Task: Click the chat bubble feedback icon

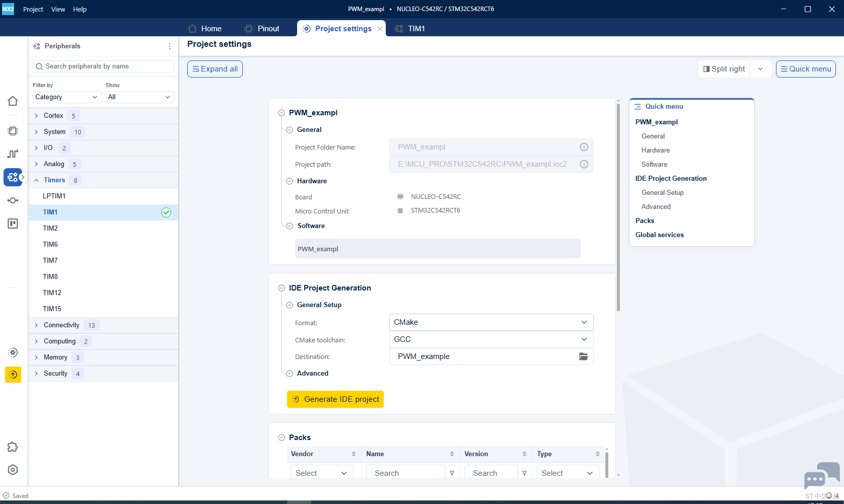Action: coord(822,476)
